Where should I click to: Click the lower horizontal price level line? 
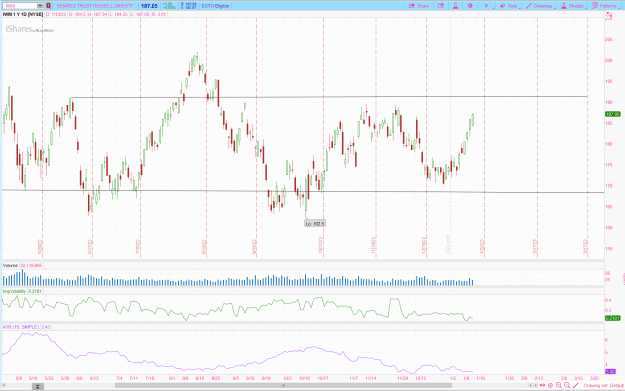303,191
